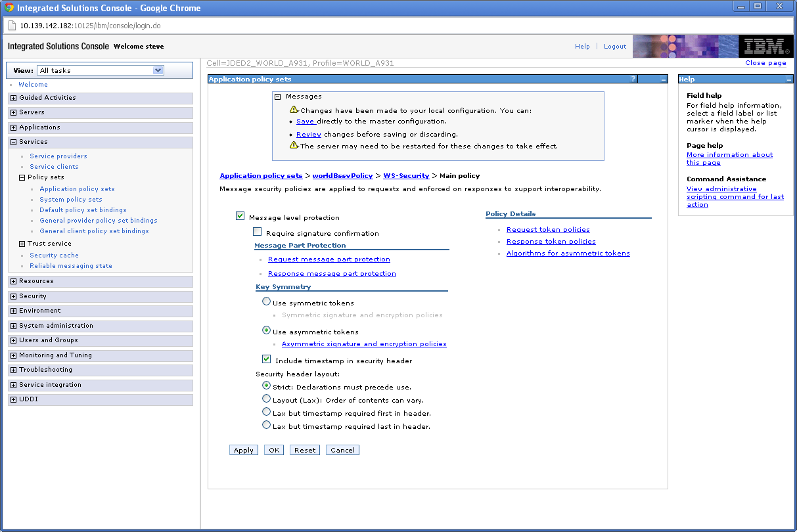Expand Applications section
Viewport: 797px width, 532px height.
[13, 127]
